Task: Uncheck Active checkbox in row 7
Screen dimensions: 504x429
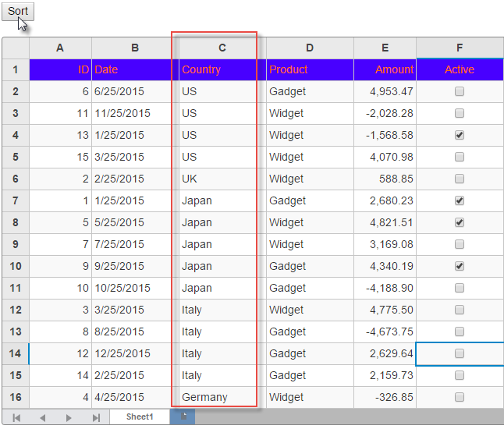Action: click(460, 200)
